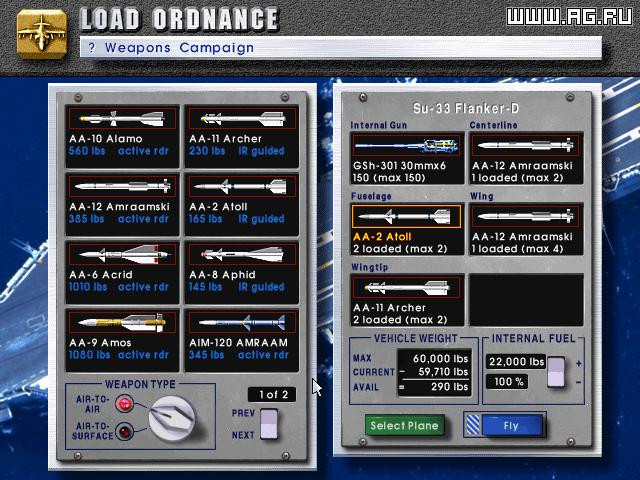Click the GSh-301 internal gun image
The width and height of the screenshot is (640, 480).
click(407, 145)
